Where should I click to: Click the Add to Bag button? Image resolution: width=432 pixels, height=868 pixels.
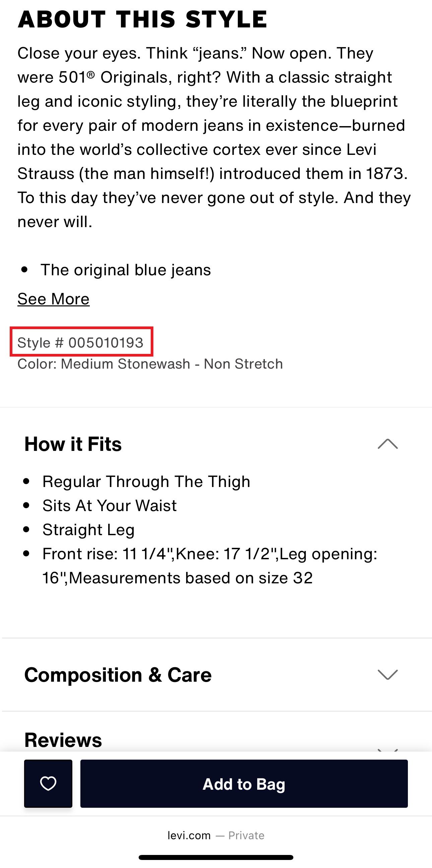click(x=244, y=783)
